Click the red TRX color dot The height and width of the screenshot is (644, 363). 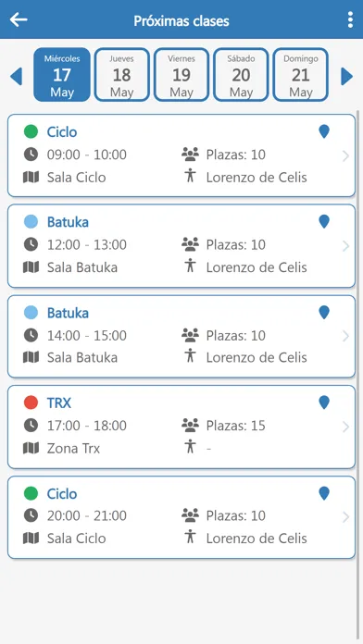pos(31,402)
